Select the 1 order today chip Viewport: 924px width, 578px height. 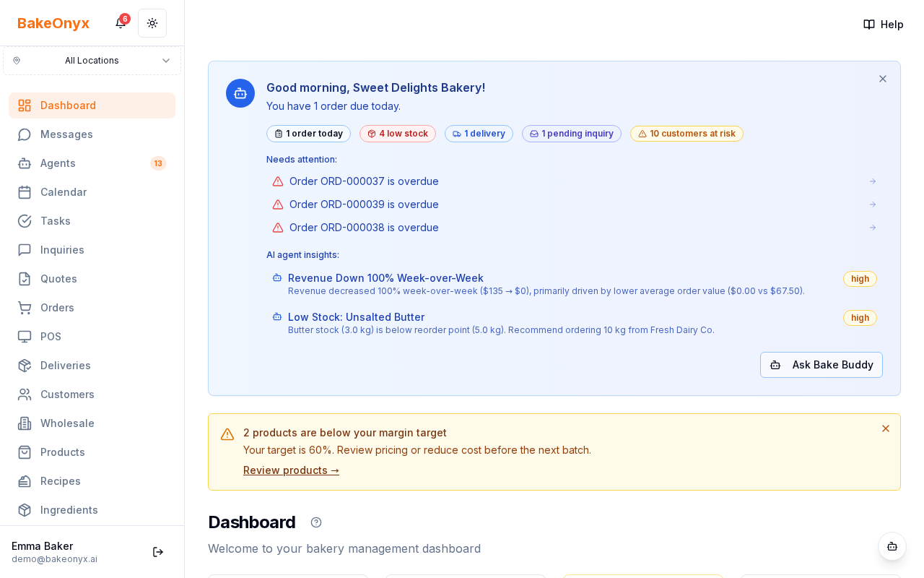click(x=308, y=134)
